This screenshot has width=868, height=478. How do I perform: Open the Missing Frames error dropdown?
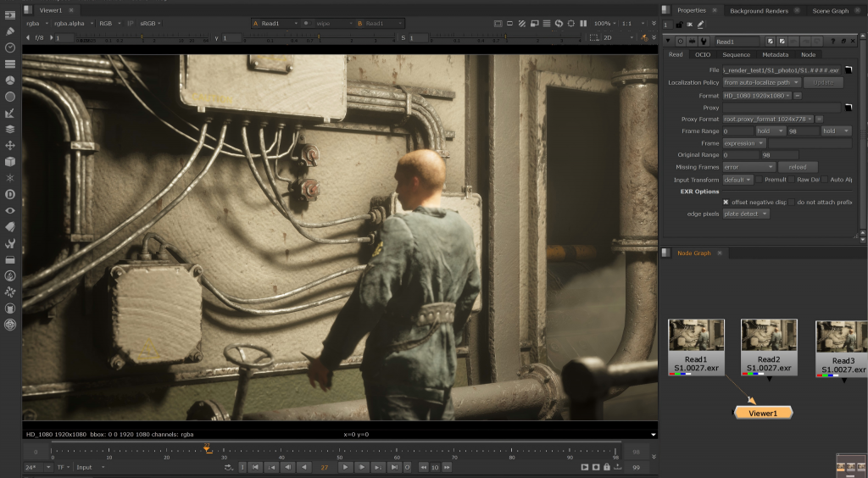coord(748,166)
